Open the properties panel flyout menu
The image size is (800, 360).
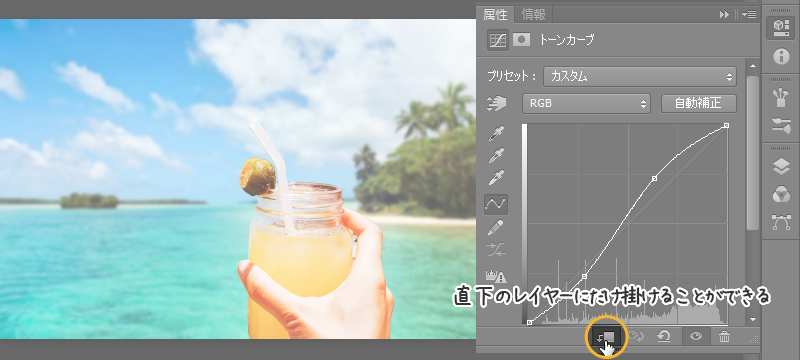(749, 15)
